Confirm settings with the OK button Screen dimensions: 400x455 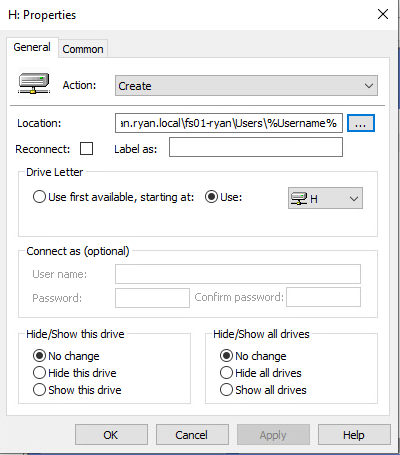(111, 435)
